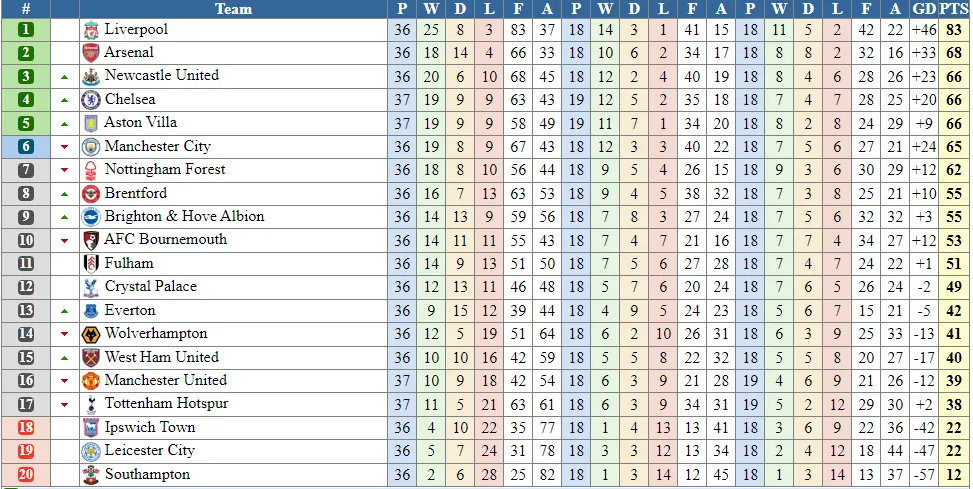Open the AFC Bournemouth team link

tap(165, 239)
